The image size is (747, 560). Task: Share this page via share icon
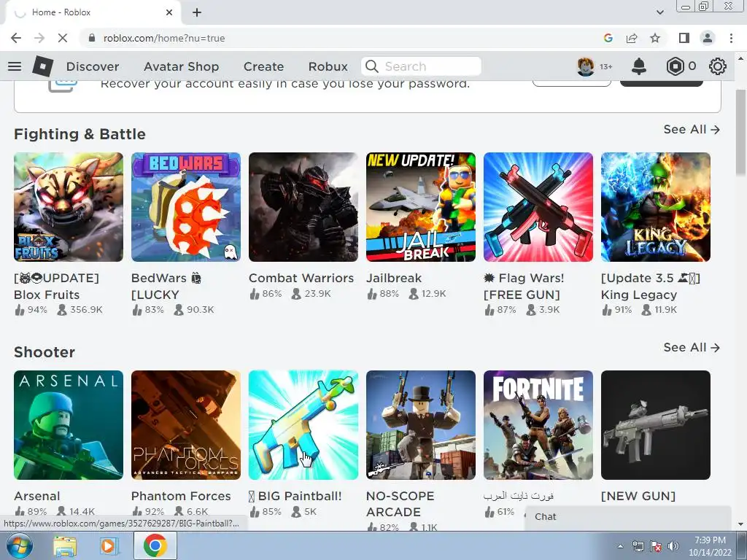pos(632,38)
